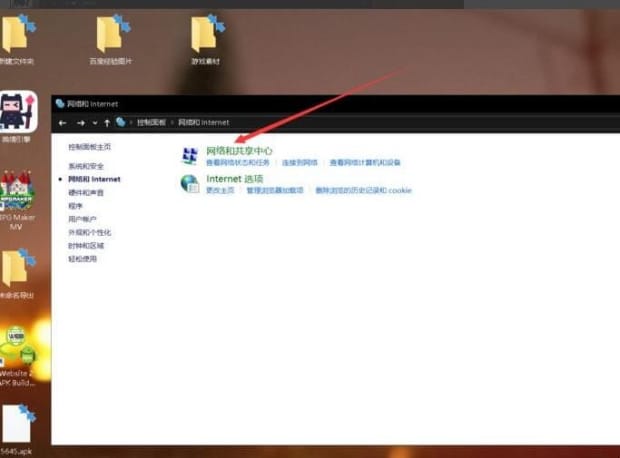The width and height of the screenshot is (620, 458).
Task: Launch RPG Maker MV from desktop
Action: click(x=17, y=195)
